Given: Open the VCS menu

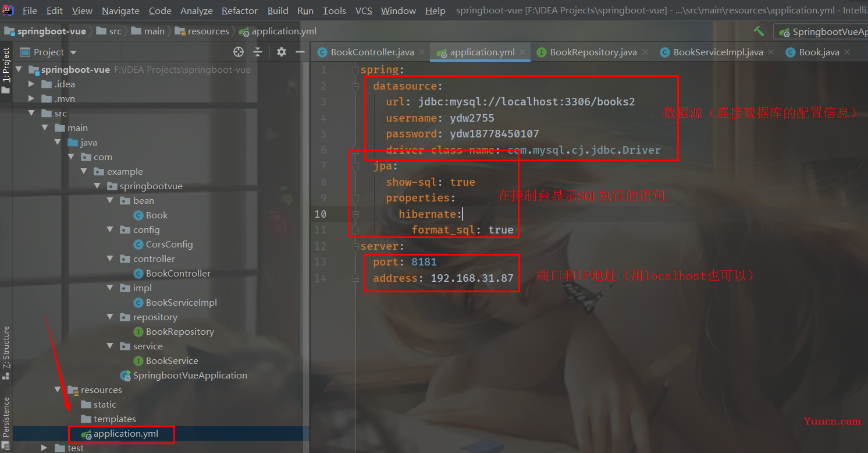Looking at the screenshot, I should (x=364, y=10).
